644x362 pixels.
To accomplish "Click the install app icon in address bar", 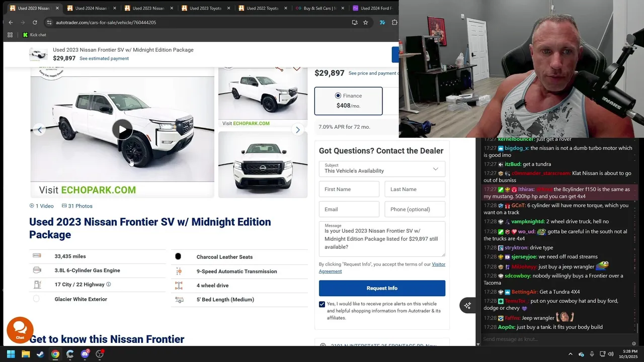I will 355,22.
